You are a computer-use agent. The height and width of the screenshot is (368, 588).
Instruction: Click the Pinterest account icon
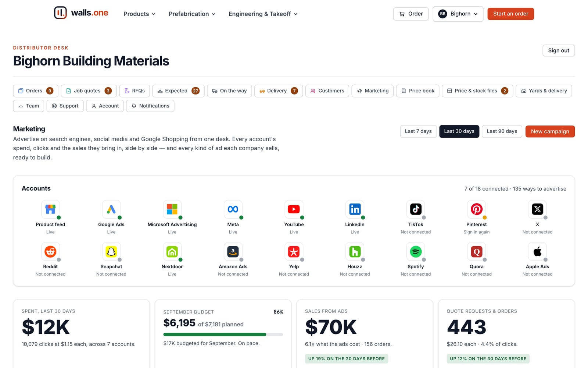pyautogui.click(x=477, y=209)
